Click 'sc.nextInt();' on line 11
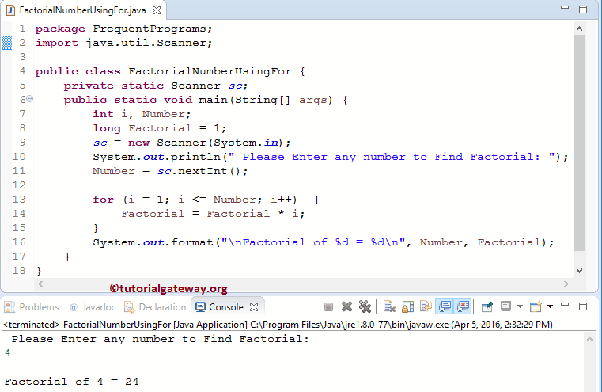Image resolution: width=602 pixels, height=392 pixels. point(202,171)
